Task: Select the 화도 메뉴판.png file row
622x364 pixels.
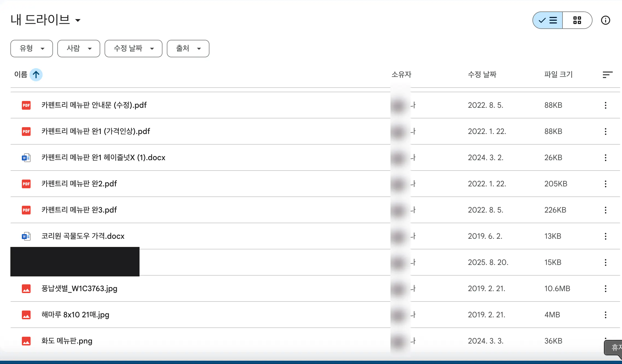Action: pos(315,341)
